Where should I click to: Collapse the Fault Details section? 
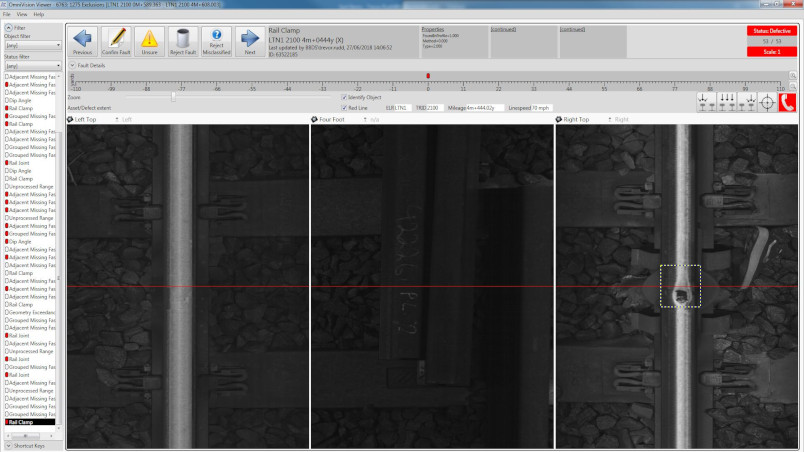click(72, 66)
